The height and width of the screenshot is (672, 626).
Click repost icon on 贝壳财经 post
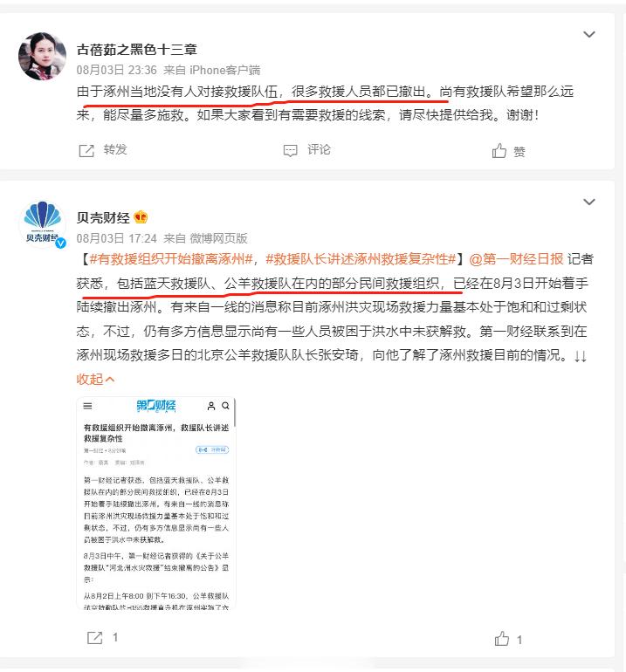point(95,638)
